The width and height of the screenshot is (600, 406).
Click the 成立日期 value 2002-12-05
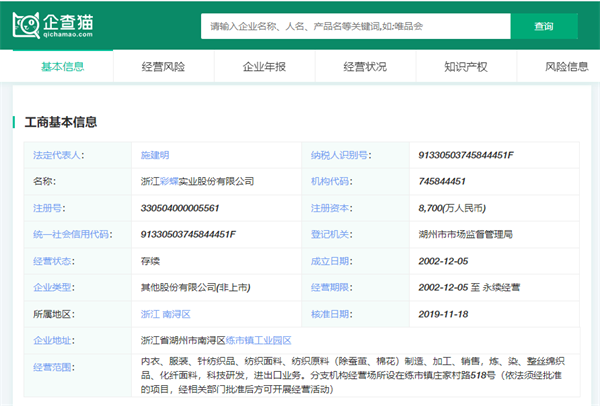pyautogui.click(x=444, y=260)
